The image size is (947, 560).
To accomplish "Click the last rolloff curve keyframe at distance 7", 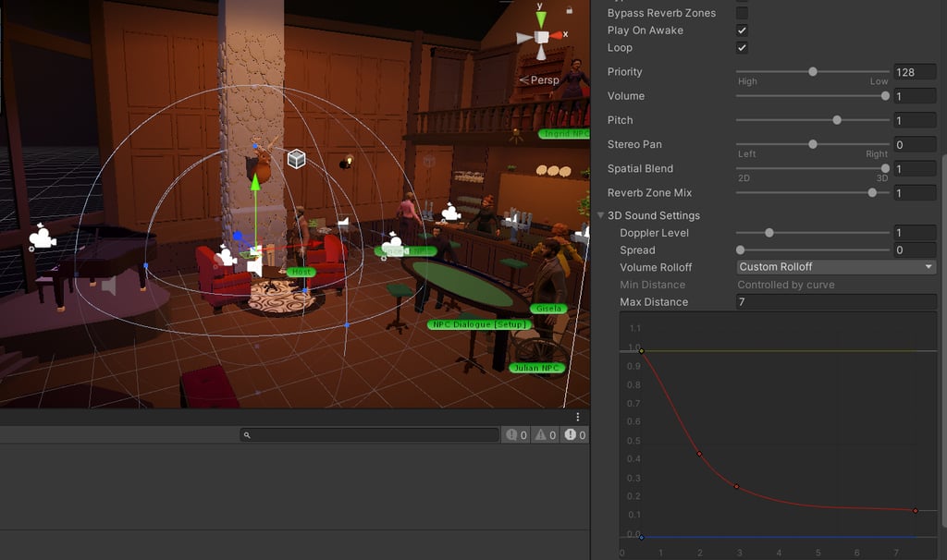I will click(916, 511).
